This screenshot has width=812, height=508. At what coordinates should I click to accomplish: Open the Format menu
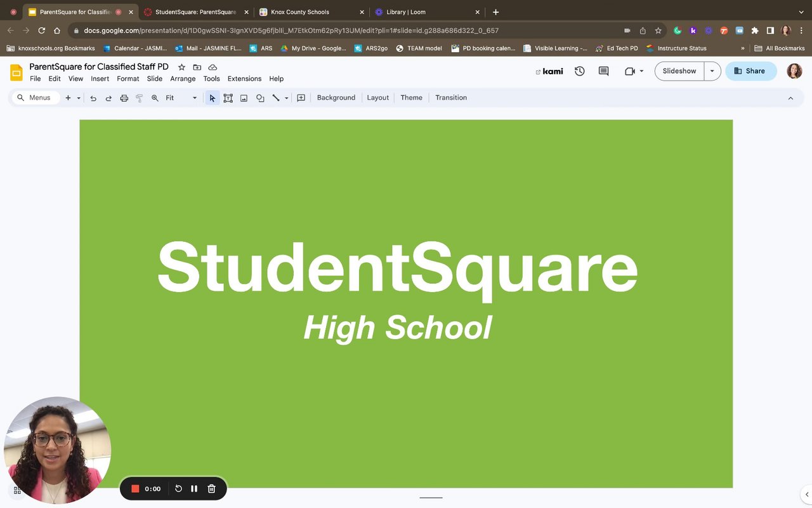[x=128, y=79]
